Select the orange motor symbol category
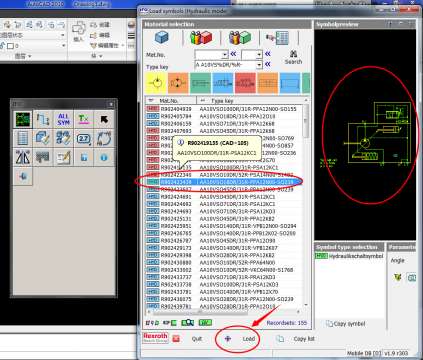This screenshot has width=423, height=360. pos(178,83)
